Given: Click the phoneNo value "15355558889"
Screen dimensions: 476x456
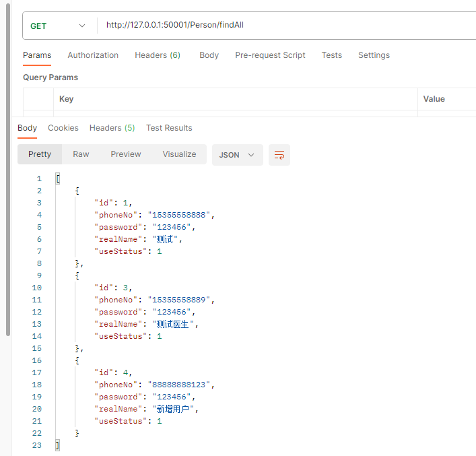Looking at the screenshot, I should click(179, 300).
